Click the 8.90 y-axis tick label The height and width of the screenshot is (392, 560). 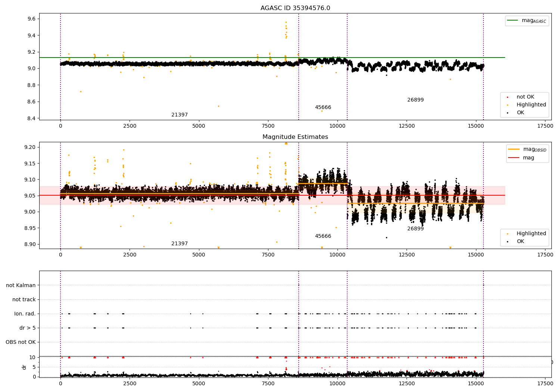click(30, 244)
